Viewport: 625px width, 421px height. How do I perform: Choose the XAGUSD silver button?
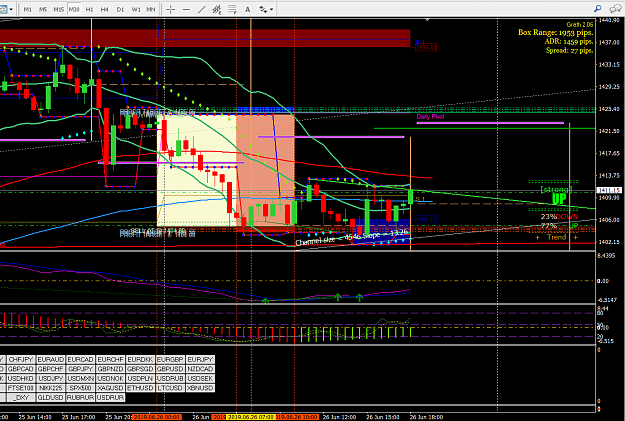click(110, 388)
